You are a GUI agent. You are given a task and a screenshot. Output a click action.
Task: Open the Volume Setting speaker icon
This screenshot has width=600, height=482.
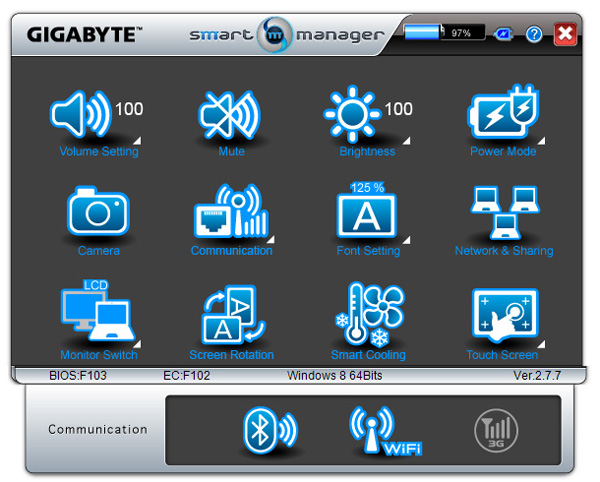pos(80,114)
